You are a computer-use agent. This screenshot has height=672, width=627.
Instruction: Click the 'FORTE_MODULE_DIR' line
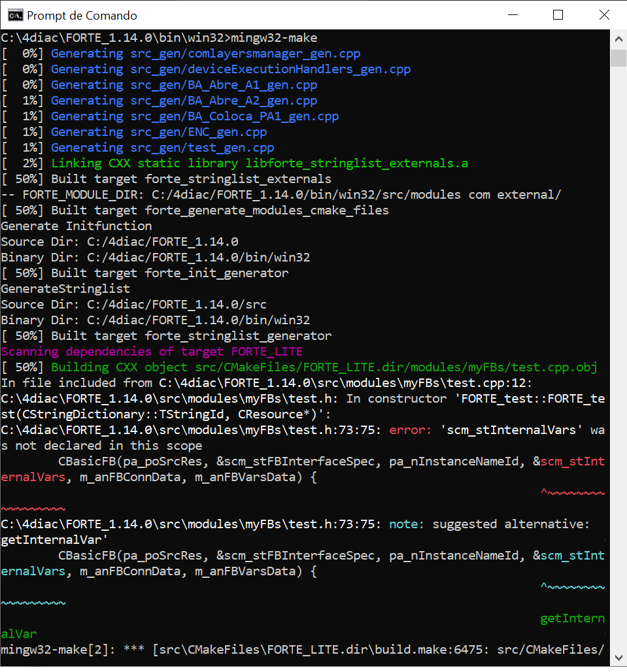(280, 195)
